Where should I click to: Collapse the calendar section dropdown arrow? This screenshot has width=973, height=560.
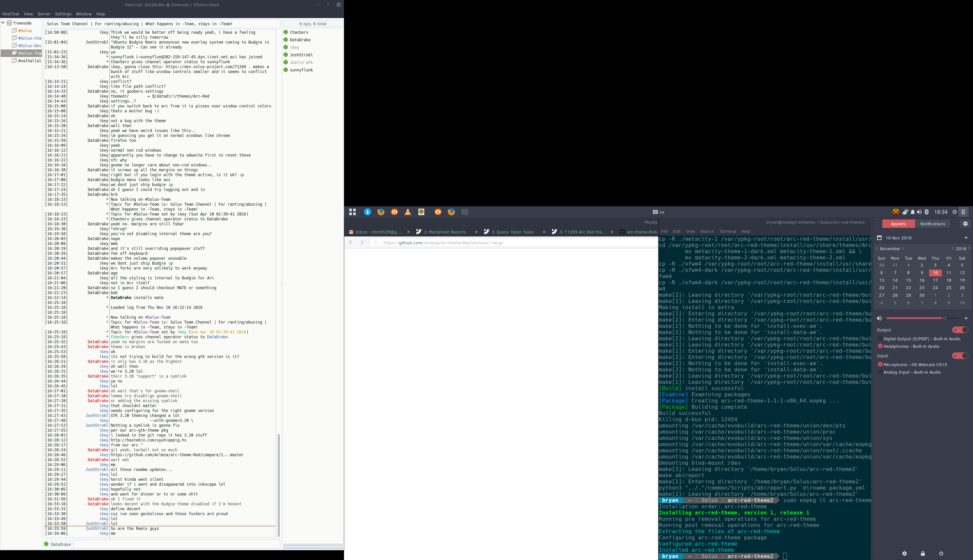966,238
